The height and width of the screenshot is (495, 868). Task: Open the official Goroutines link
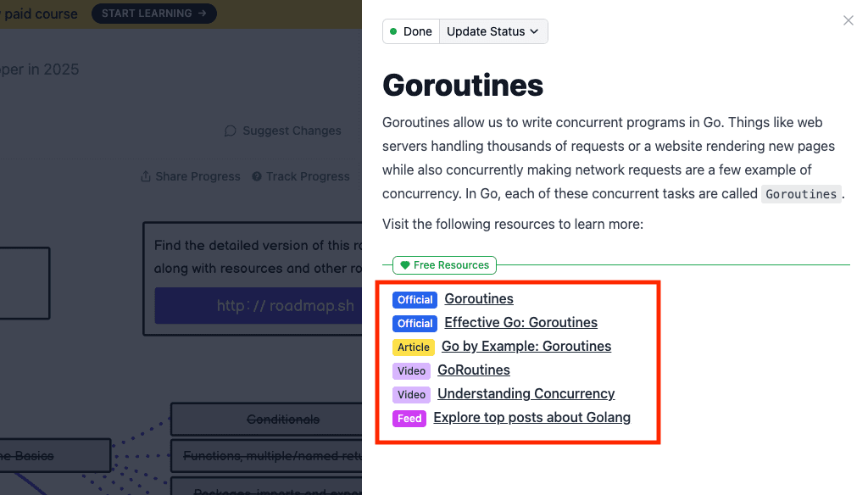pos(479,298)
